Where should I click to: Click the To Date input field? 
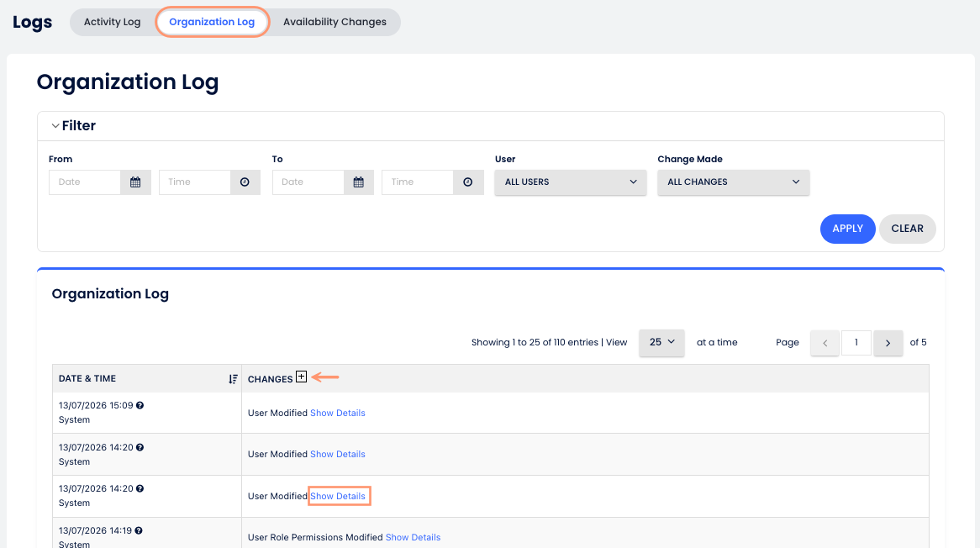(308, 182)
